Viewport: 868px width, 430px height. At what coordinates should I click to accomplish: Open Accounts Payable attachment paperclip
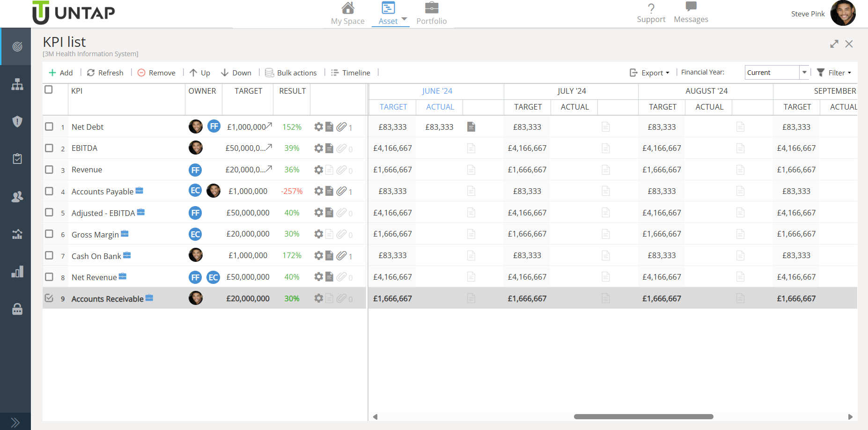click(341, 191)
